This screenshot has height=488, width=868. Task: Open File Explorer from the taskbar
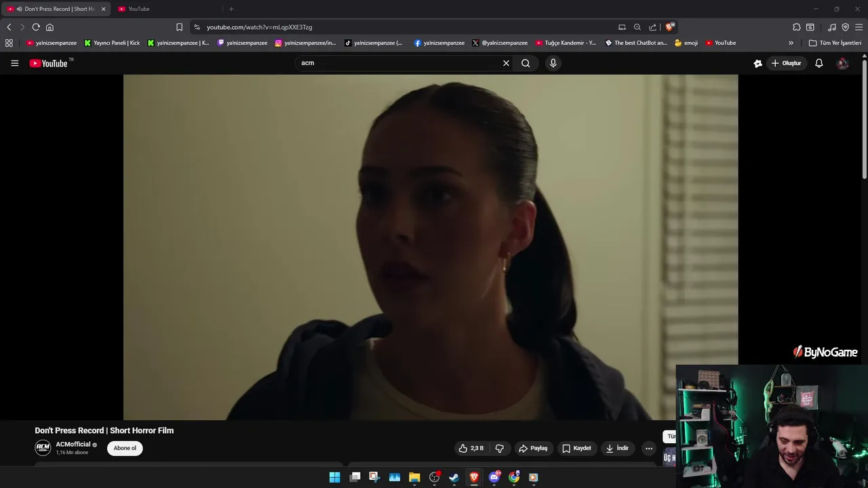coord(414,477)
